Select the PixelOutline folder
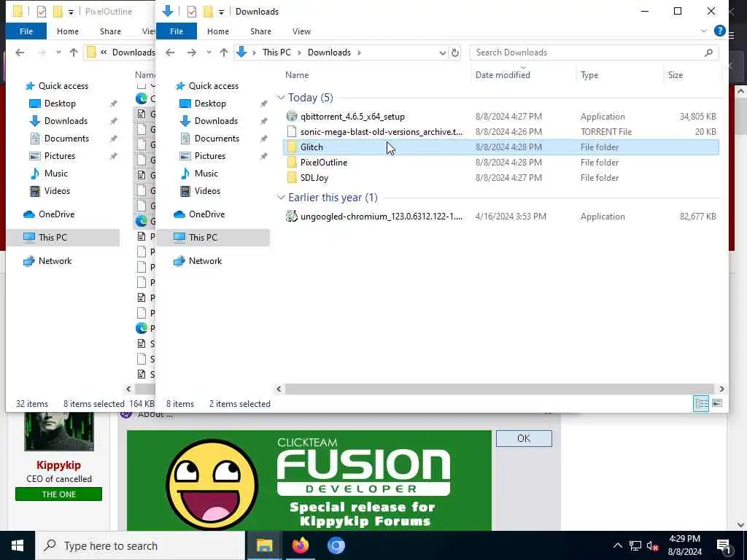747x560 pixels. (500, 163)
